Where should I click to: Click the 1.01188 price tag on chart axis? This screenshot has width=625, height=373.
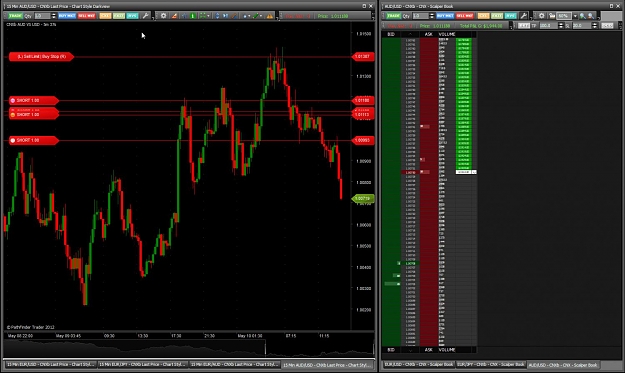point(363,100)
